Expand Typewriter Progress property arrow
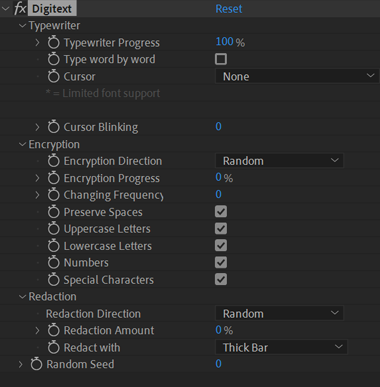 [37, 43]
